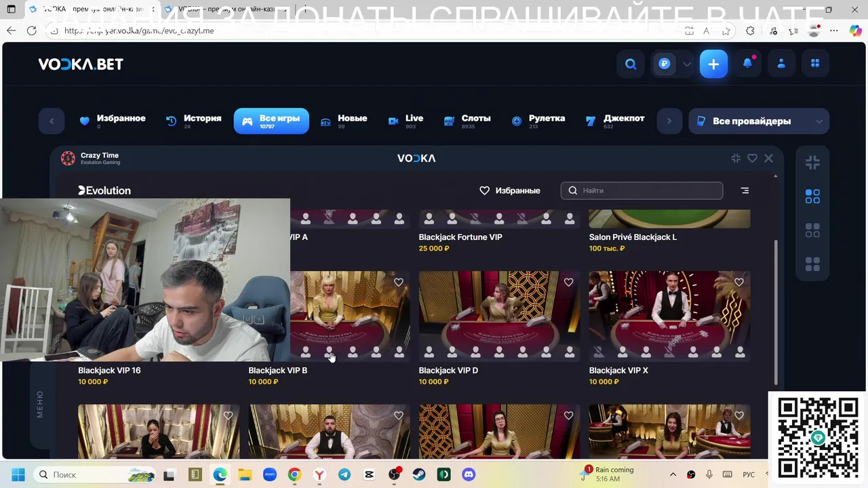
Task: Open Избранные favorites in Evolution lobby
Action: 510,190
